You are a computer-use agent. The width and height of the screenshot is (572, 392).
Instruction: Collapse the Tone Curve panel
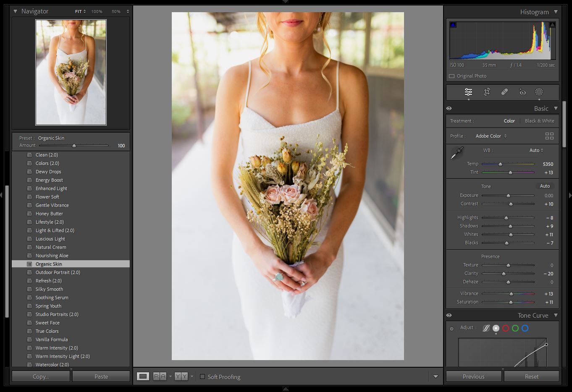coord(556,315)
